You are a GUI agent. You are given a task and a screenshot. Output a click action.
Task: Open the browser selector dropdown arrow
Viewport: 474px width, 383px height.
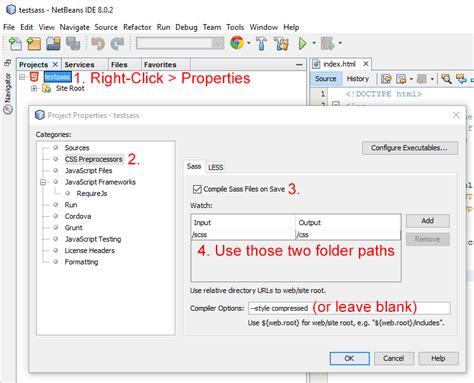249,43
